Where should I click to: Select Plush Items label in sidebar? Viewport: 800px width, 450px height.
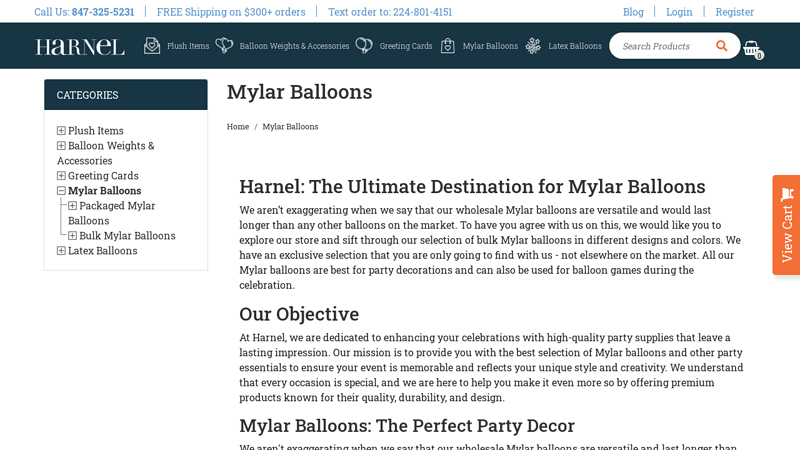[96, 131]
